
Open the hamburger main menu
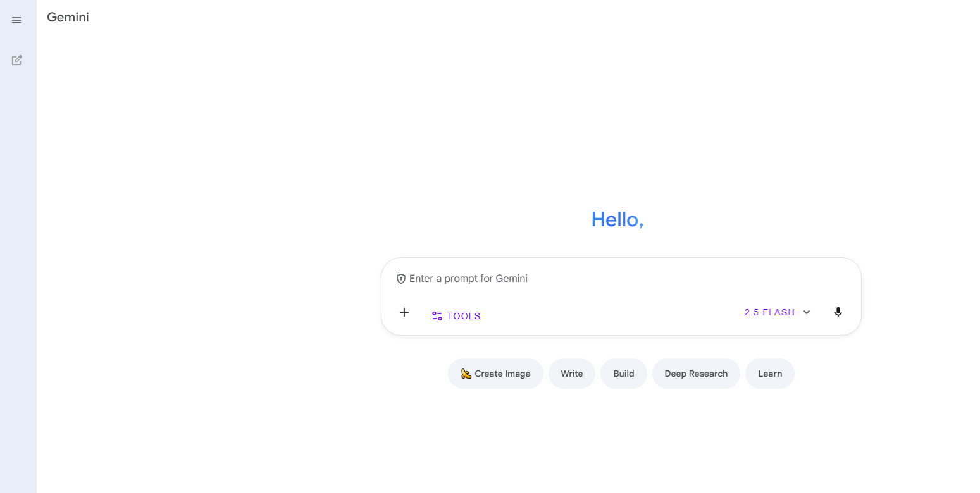tap(17, 21)
